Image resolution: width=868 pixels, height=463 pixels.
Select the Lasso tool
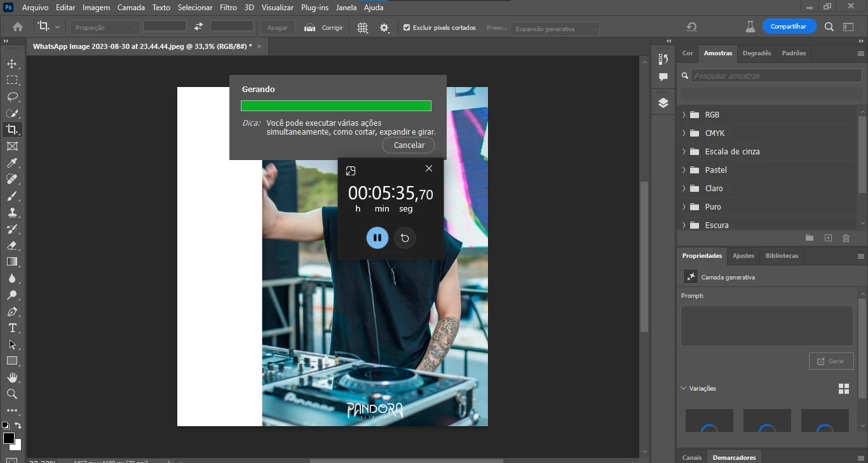[11, 97]
